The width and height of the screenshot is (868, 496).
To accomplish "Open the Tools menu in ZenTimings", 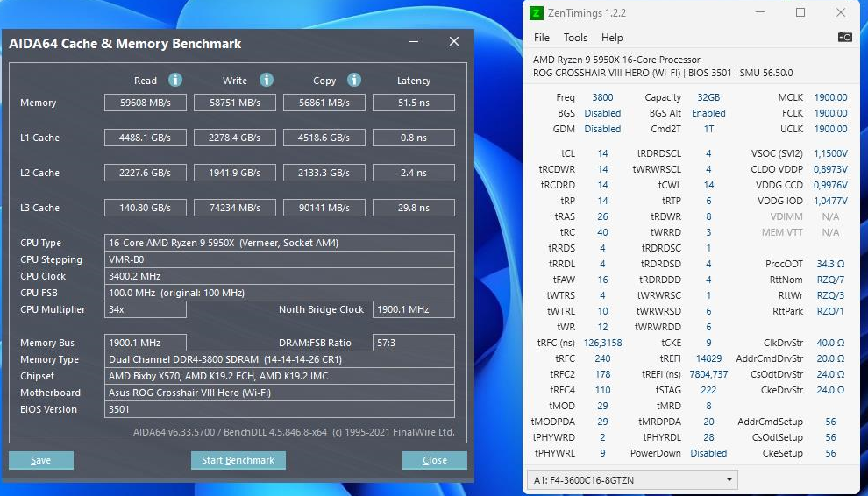I will tap(575, 38).
